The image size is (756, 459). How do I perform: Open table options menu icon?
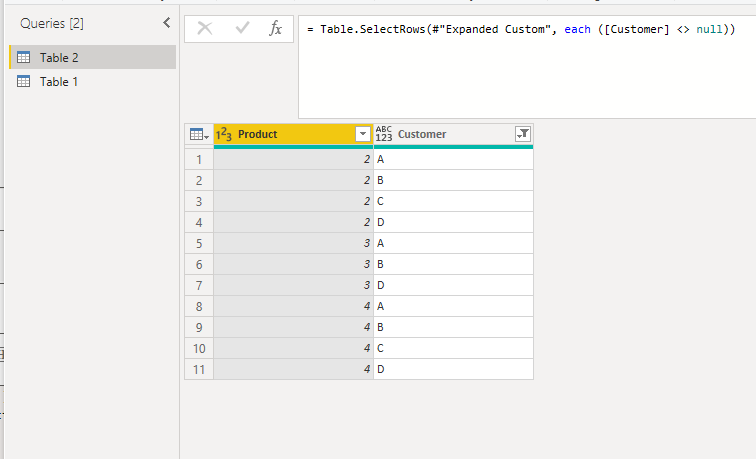pyautogui.click(x=199, y=134)
